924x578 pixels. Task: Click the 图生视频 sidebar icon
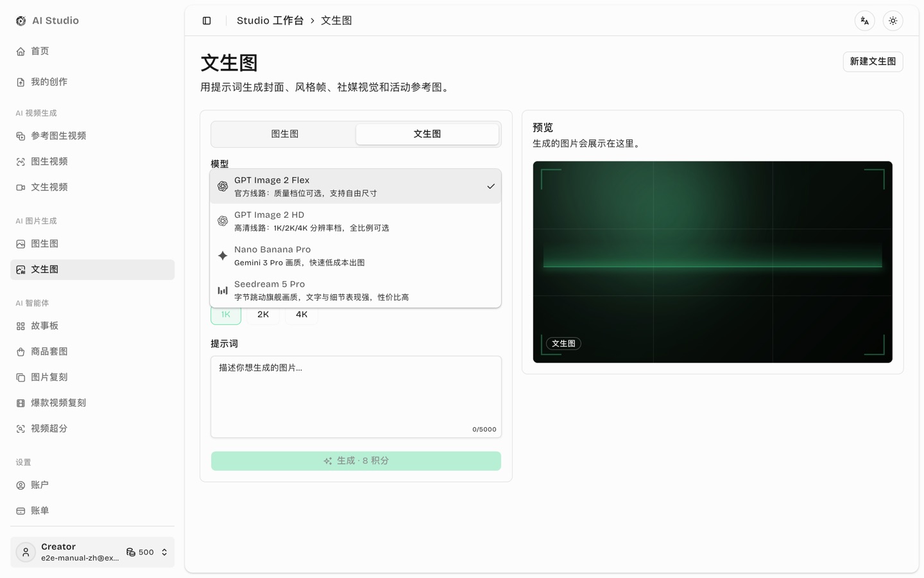pos(21,162)
